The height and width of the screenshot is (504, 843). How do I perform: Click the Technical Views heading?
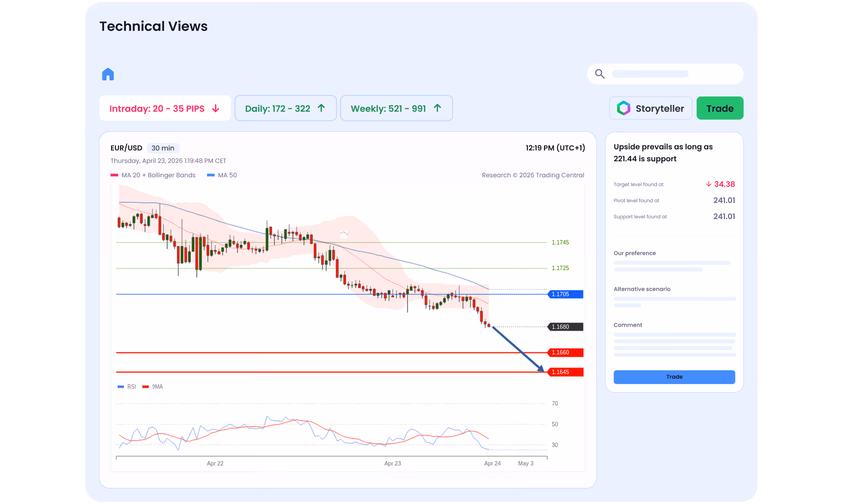[x=153, y=26]
